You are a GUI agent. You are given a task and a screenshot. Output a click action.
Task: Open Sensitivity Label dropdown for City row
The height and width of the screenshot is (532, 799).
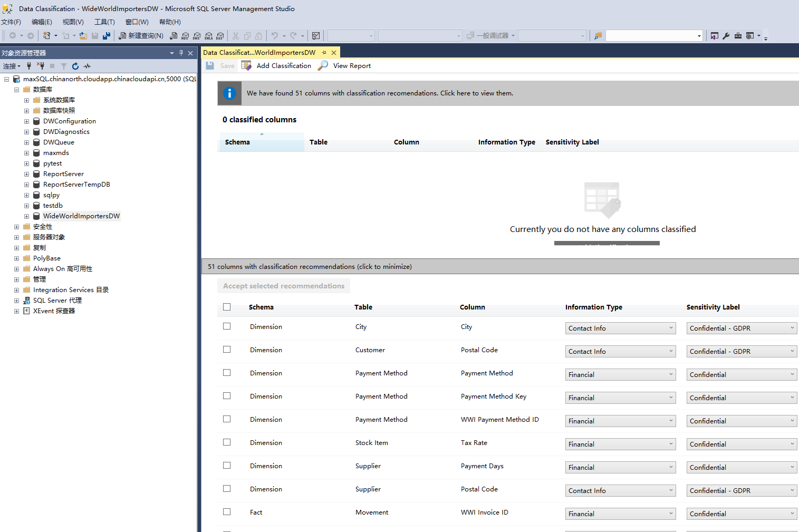[x=742, y=328]
